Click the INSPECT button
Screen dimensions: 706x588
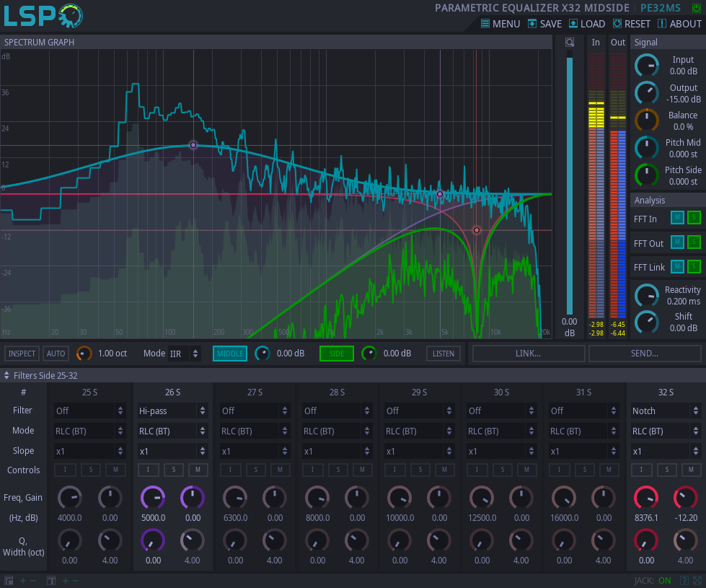pyautogui.click(x=22, y=354)
